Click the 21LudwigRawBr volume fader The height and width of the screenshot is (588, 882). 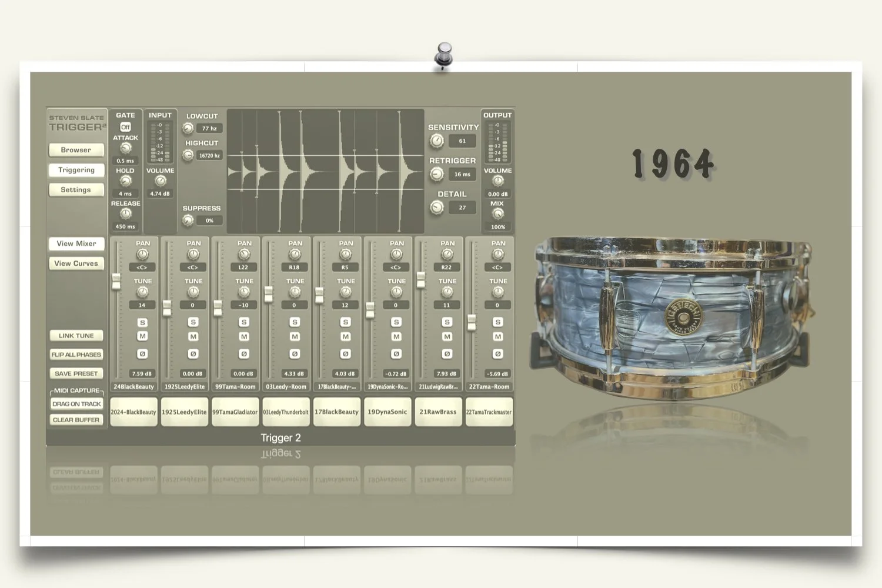(421, 280)
